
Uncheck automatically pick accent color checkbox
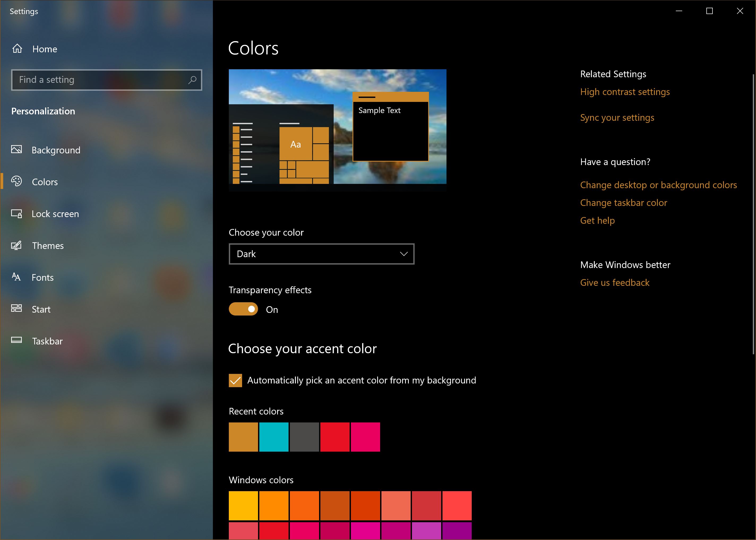coord(235,381)
